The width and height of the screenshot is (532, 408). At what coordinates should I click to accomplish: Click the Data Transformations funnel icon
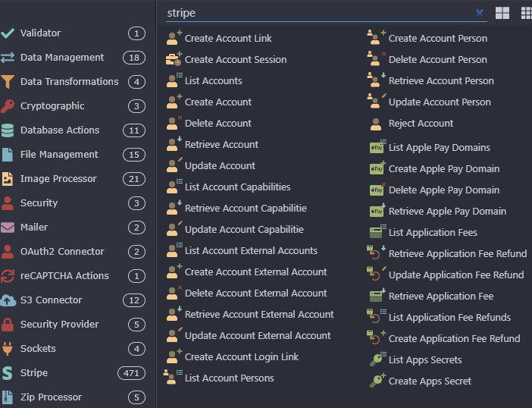tap(8, 82)
